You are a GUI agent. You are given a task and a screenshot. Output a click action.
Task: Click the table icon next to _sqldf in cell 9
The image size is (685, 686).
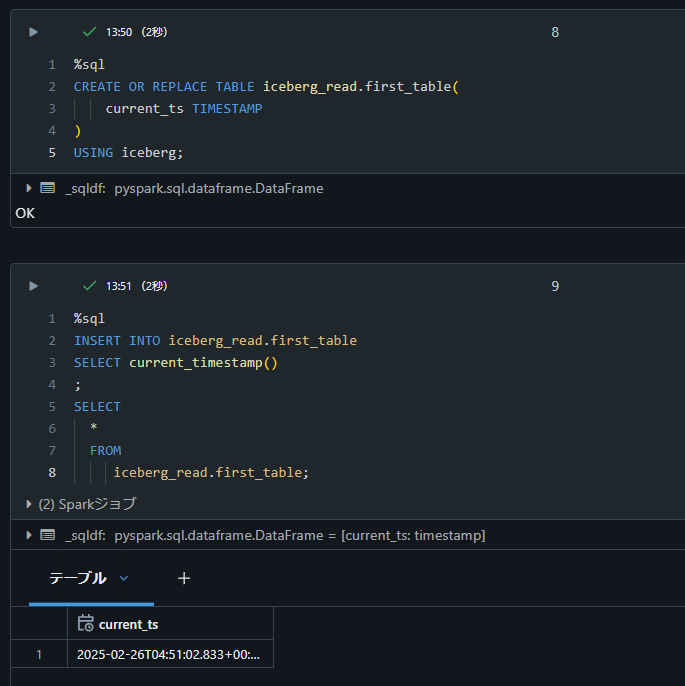coord(48,535)
